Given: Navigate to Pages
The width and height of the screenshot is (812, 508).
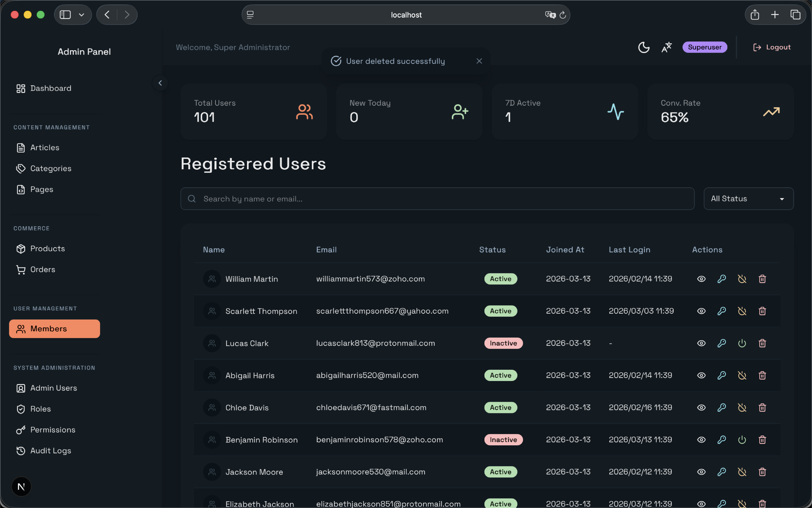Looking at the screenshot, I should (x=54, y=190).
